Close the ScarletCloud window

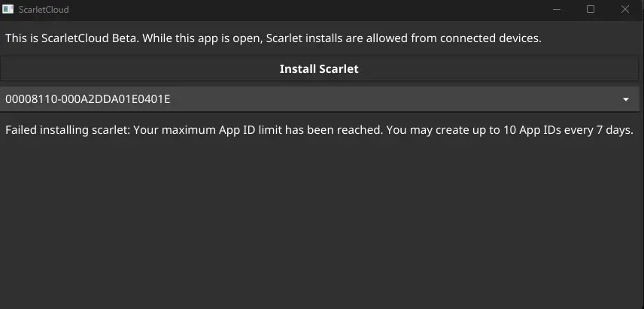point(625,9)
